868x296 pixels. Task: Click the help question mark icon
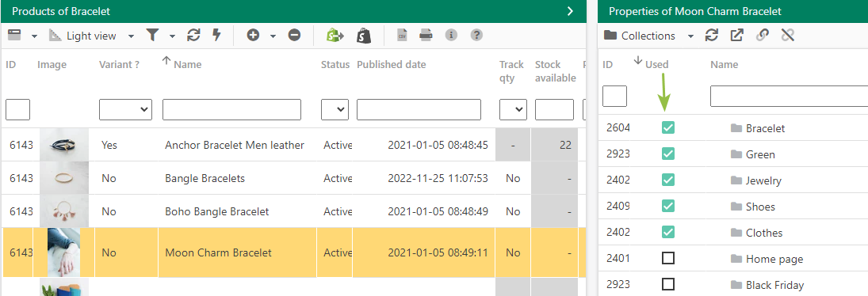tap(476, 36)
